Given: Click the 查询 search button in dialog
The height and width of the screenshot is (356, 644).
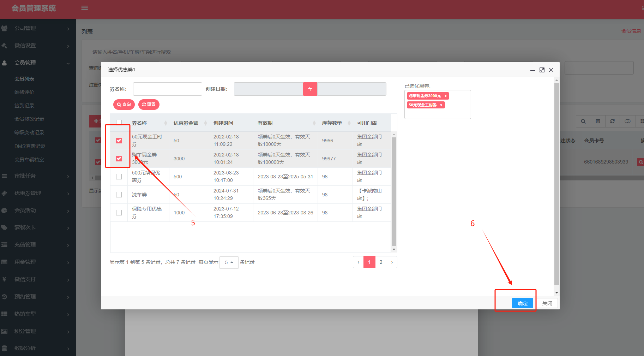Looking at the screenshot, I should click(124, 105).
